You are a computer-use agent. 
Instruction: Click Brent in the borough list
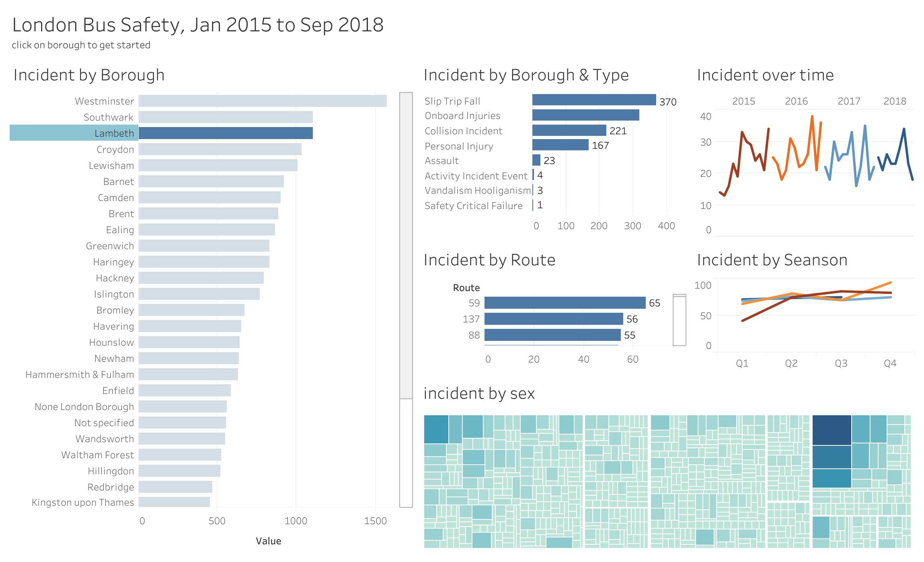[x=121, y=214]
